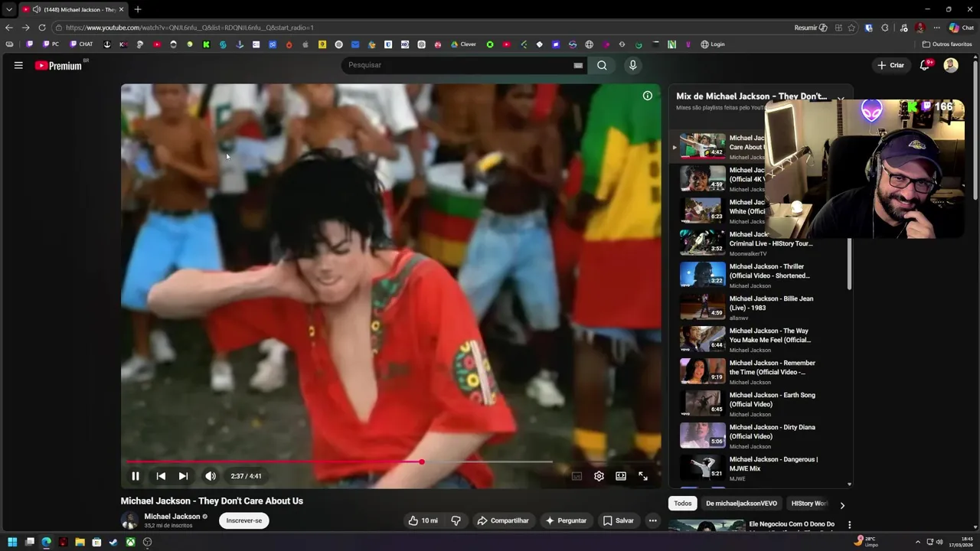Open browser three-dot menu
Image resolution: width=980 pixels, height=551 pixels.
click(936, 28)
